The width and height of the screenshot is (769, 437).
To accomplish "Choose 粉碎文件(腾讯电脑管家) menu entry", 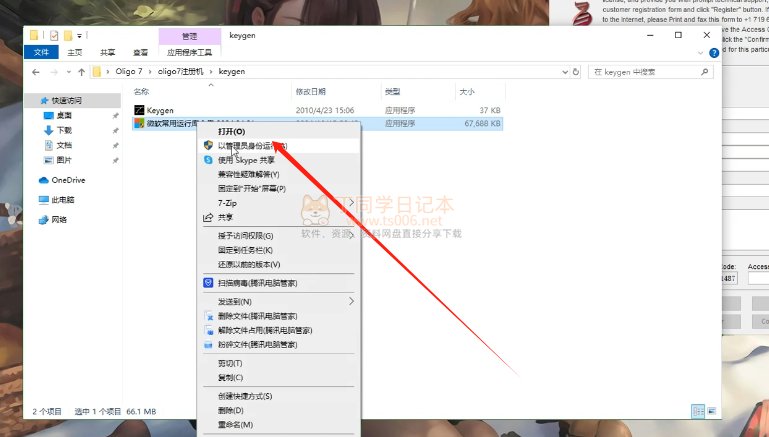I will pos(279,345).
